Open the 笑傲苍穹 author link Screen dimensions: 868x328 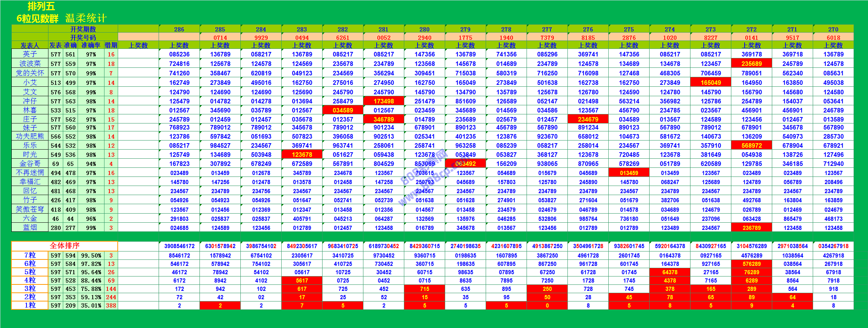pyautogui.click(x=30, y=209)
